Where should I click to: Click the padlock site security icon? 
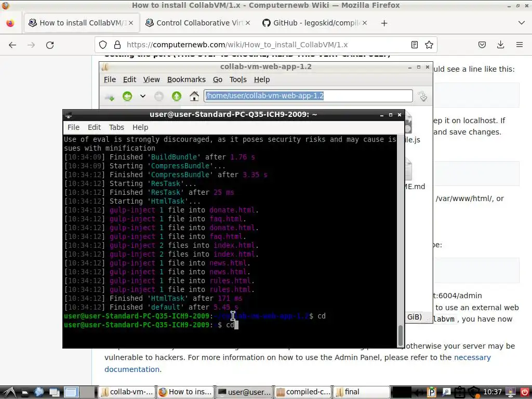pyautogui.click(x=117, y=45)
